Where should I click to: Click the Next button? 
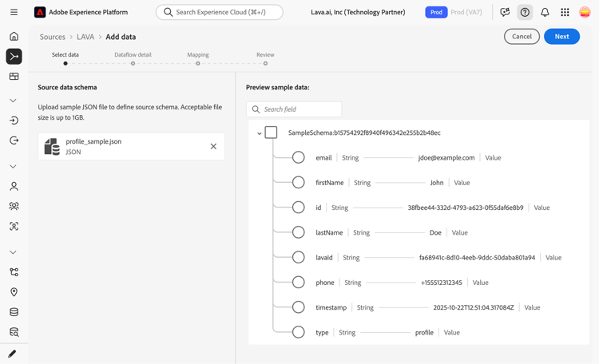click(561, 36)
